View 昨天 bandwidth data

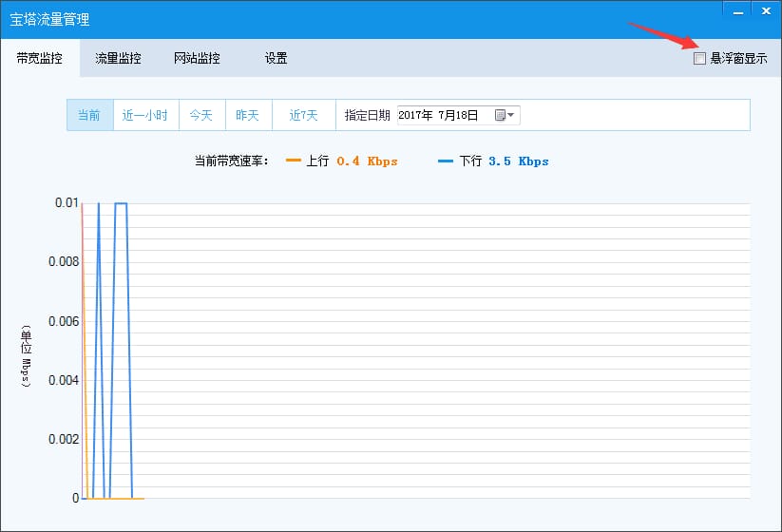[x=248, y=115]
